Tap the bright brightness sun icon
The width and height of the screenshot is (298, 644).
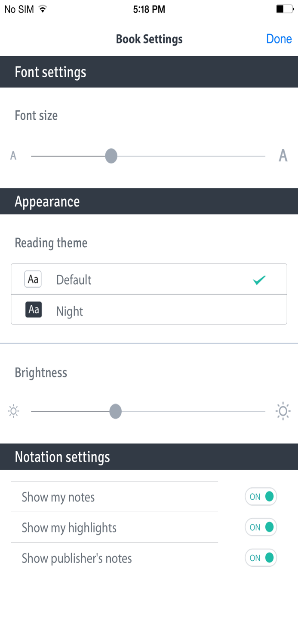click(283, 411)
